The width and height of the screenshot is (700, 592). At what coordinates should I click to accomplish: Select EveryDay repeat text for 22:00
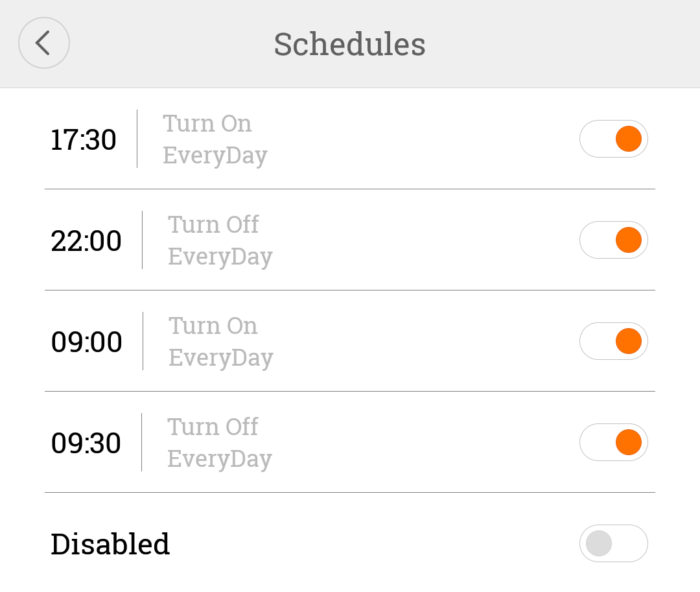[x=220, y=257]
